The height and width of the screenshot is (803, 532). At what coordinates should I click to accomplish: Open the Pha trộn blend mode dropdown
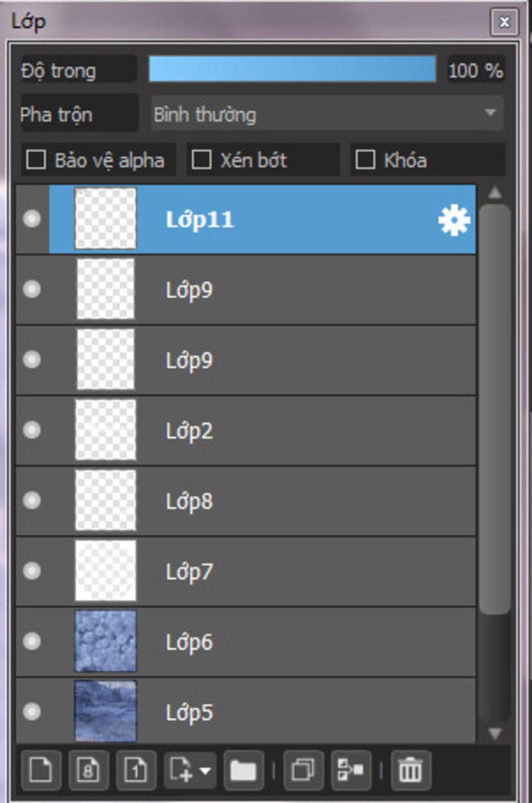(x=327, y=114)
